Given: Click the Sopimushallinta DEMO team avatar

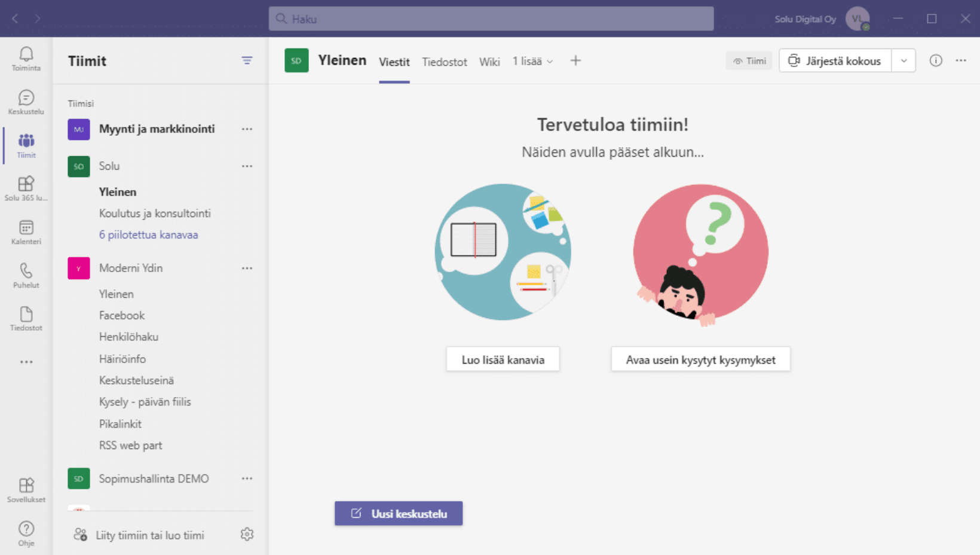Looking at the screenshot, I should point(79,478).
